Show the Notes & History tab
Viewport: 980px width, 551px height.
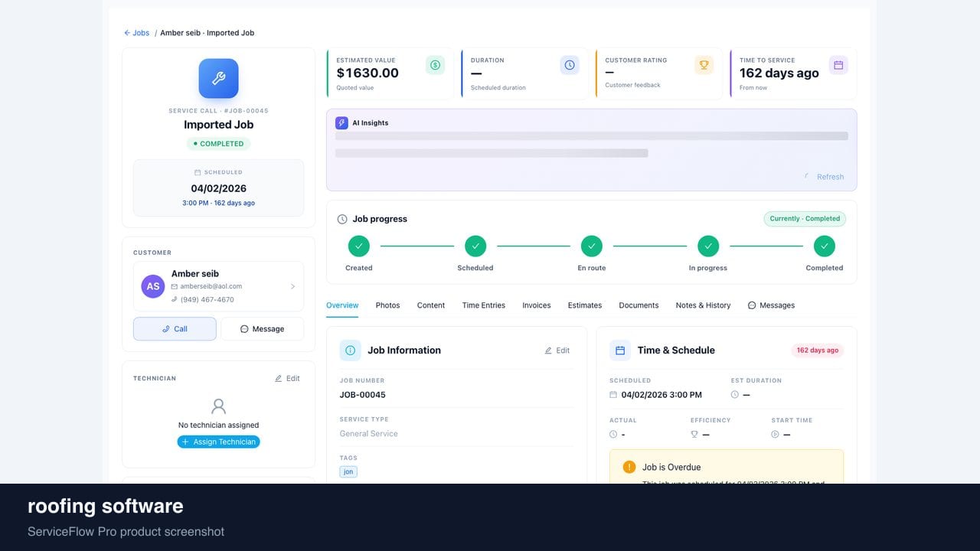tap(703, 305)
